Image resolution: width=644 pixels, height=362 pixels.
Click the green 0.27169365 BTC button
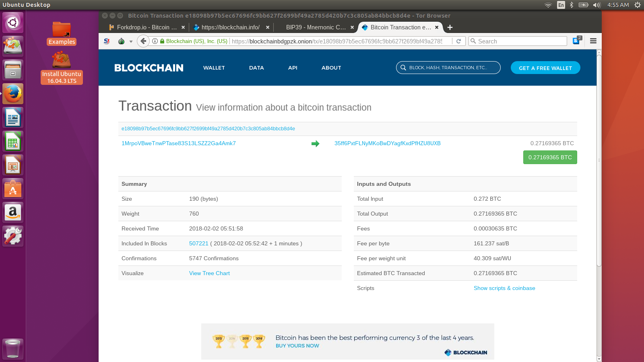click(550, 157)
